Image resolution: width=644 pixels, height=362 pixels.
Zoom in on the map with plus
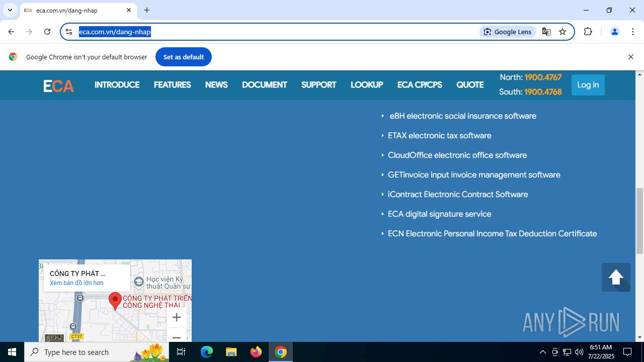[x=177, y=317]
